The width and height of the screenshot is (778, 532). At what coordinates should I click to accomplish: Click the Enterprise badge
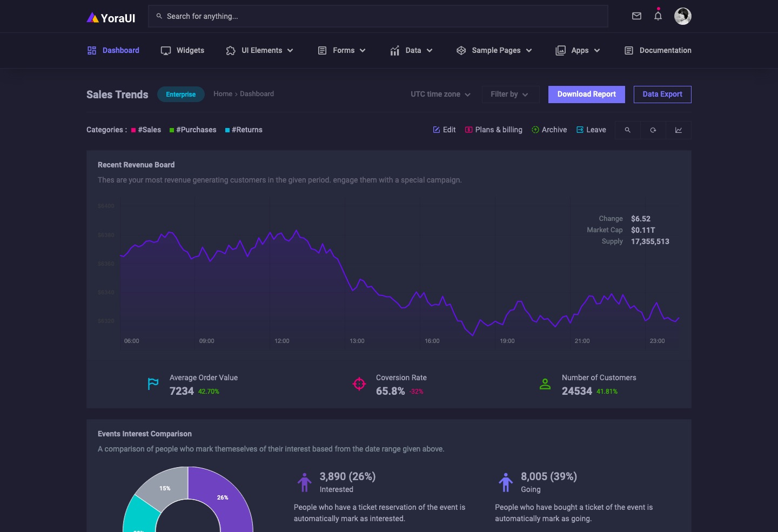tap(181, 95)
